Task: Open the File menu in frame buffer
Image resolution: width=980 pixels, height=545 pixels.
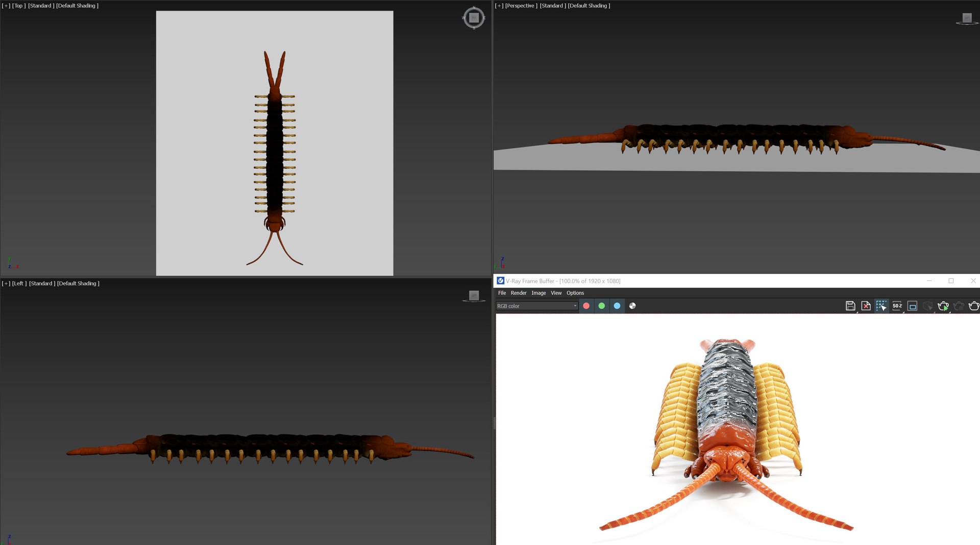Action: pyautogui.click(x=502, y=293)
